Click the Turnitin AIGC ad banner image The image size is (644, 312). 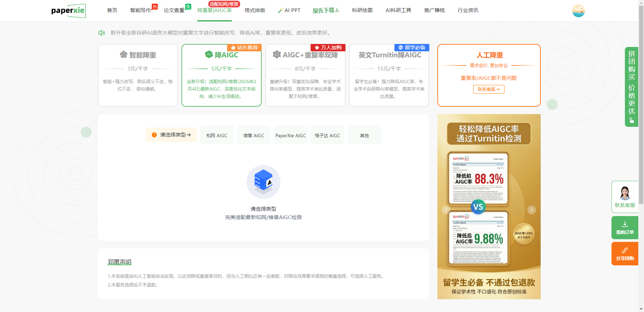click(489, 207)
